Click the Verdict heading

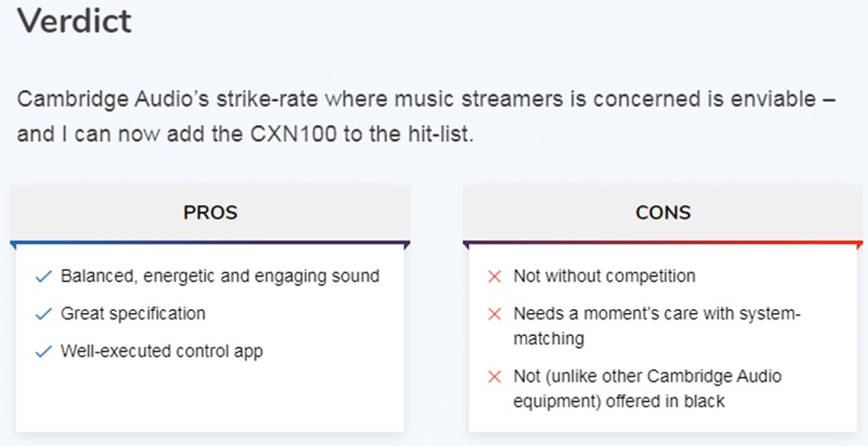pyautogui.click(x=75, y=20)
